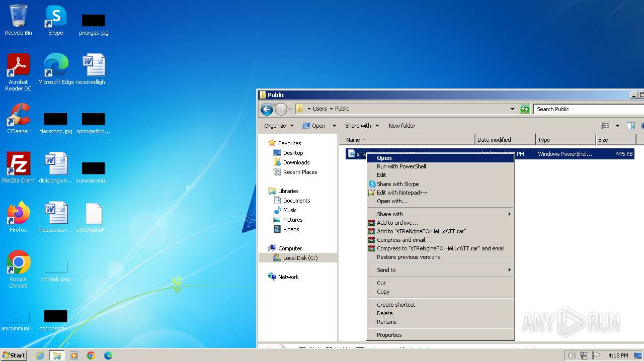
Task: Select fileaccessor Word document icon
Action: [55, 217]
